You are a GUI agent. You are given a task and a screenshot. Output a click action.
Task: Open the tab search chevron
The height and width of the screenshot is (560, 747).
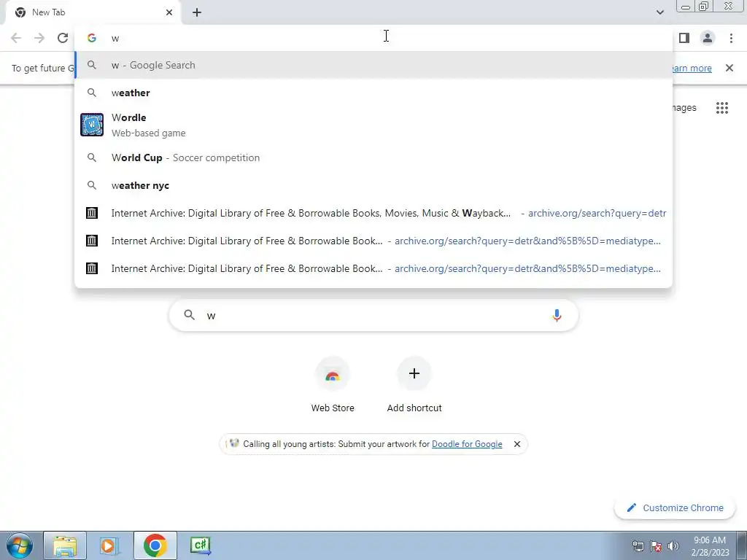(659, 12)
